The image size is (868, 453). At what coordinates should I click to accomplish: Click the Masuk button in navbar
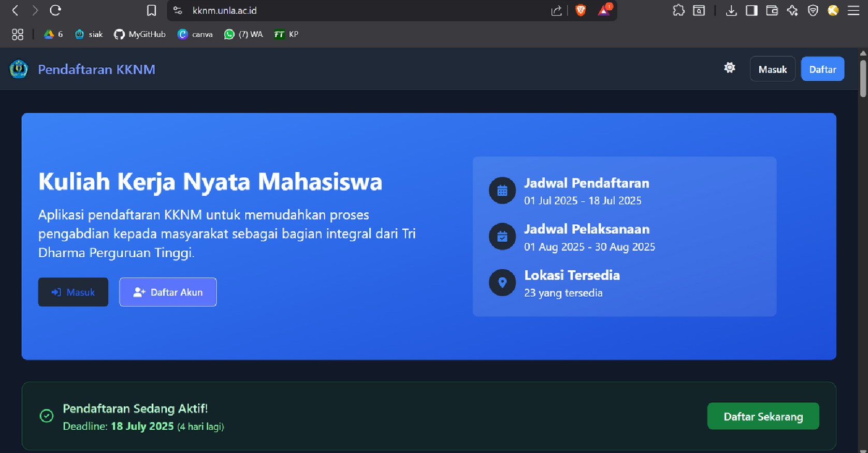(x=772, y=69)
